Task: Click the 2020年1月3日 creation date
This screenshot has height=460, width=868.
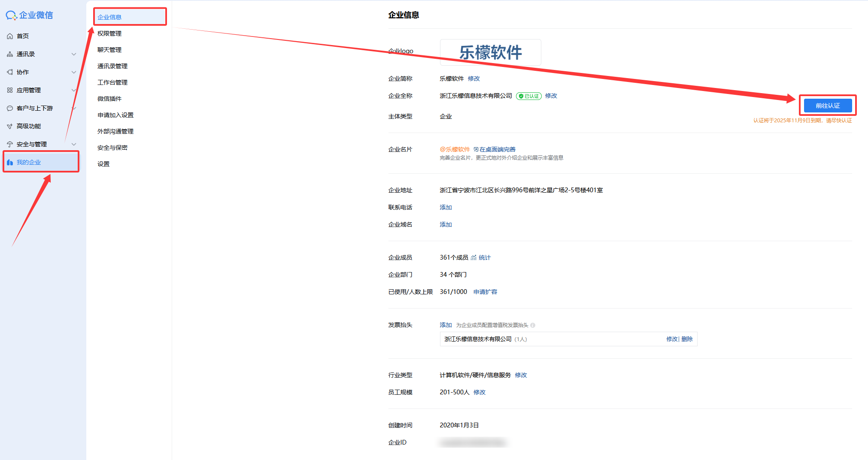Action: click(459, 425)
